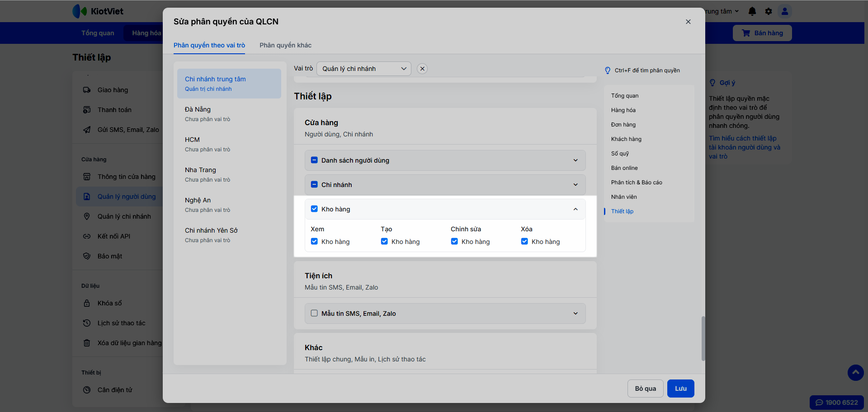
Task: Expand the Danh sách người dùng section
Action: coord(575,160)
